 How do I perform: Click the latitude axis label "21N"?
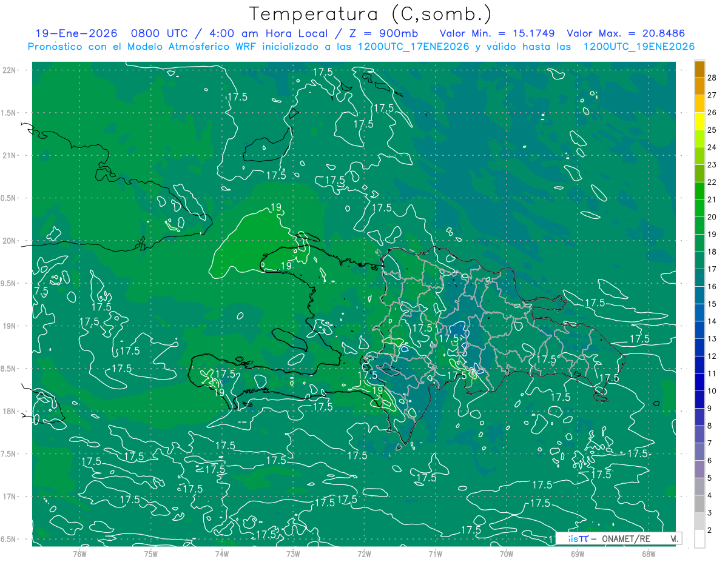[x=10, y=155]
